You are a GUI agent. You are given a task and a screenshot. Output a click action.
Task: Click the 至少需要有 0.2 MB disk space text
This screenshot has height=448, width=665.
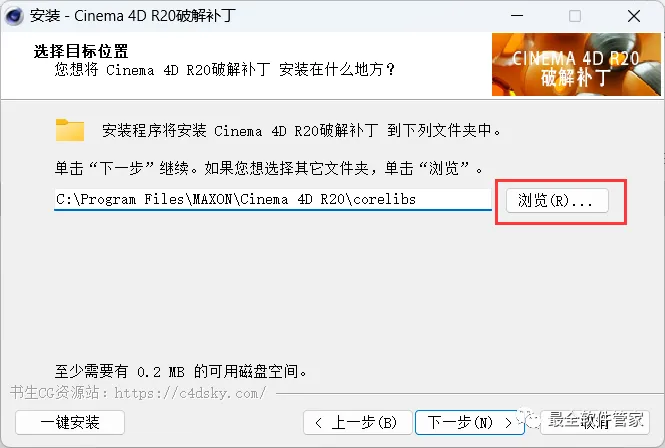pos(181,372)
